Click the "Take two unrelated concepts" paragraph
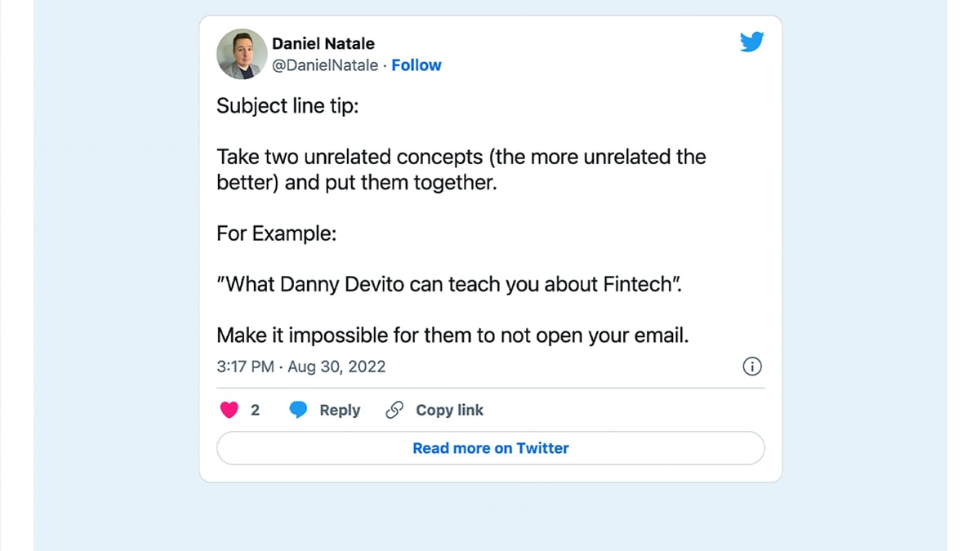The height and width of the screenshot is (551, 980). tap(461, 170)
